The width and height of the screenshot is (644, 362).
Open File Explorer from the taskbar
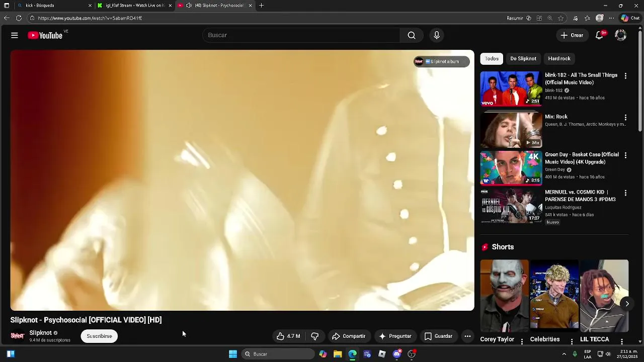(338, 354)
